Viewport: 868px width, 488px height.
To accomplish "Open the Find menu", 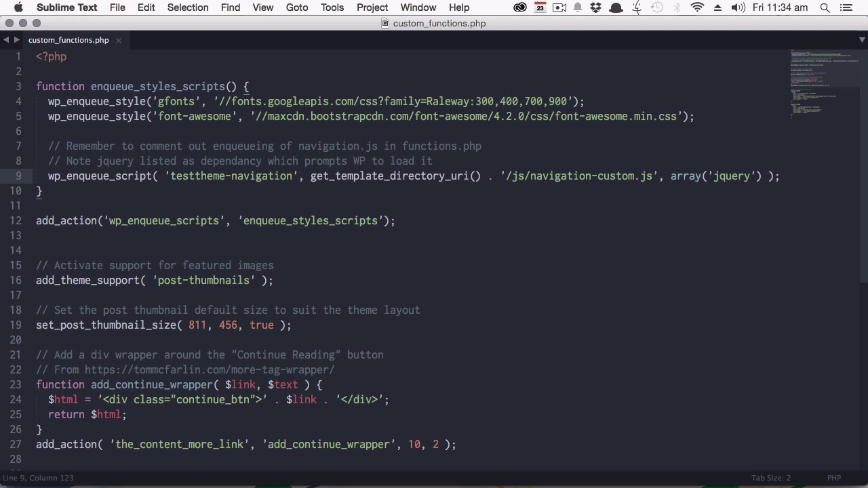I will pyautogui.click(x=230, y=7).
